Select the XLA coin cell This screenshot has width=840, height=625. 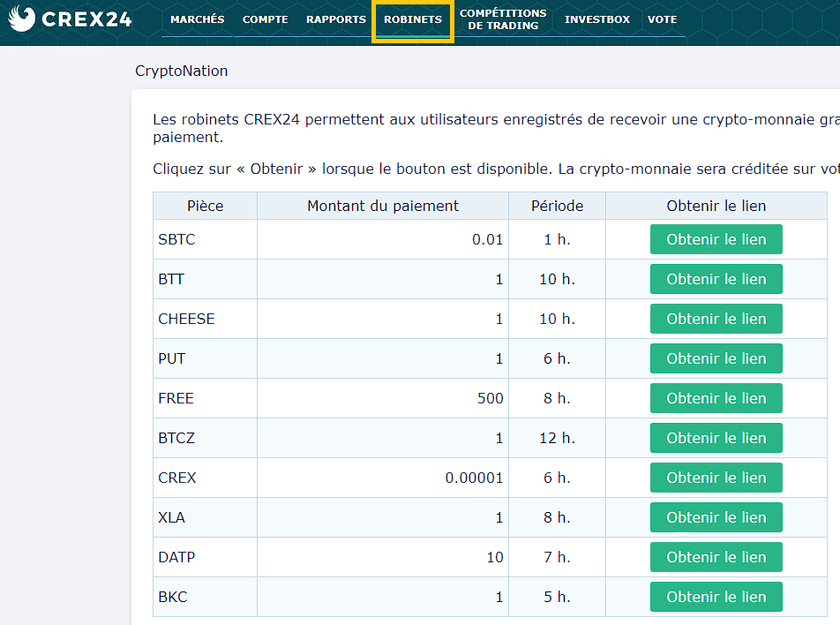206,516
